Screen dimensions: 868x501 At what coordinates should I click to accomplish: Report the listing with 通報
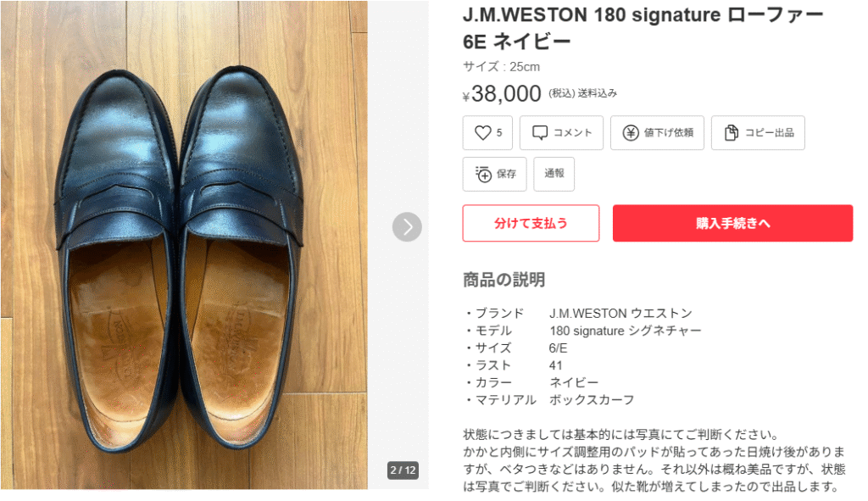click(x=554, y=174)
